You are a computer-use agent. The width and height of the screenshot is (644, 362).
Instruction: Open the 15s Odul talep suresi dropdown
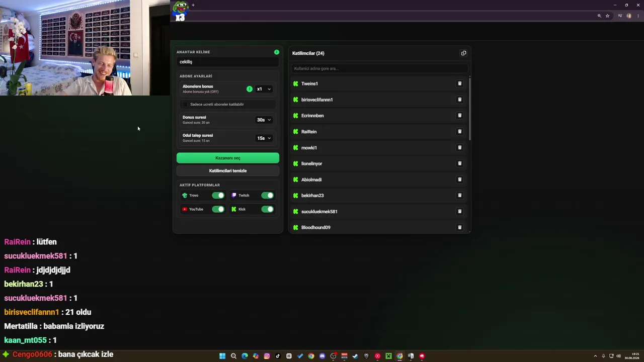pos(264,138)
